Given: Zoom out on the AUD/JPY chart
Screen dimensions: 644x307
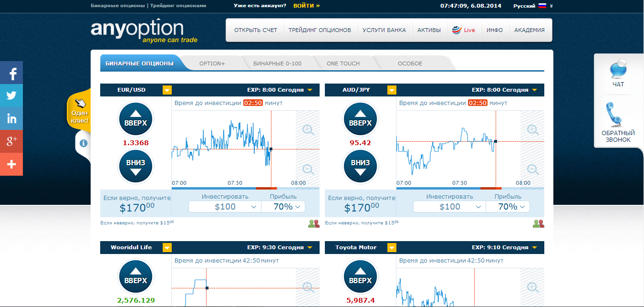Looking at the screenshot, I should click(x=532, y=169).
